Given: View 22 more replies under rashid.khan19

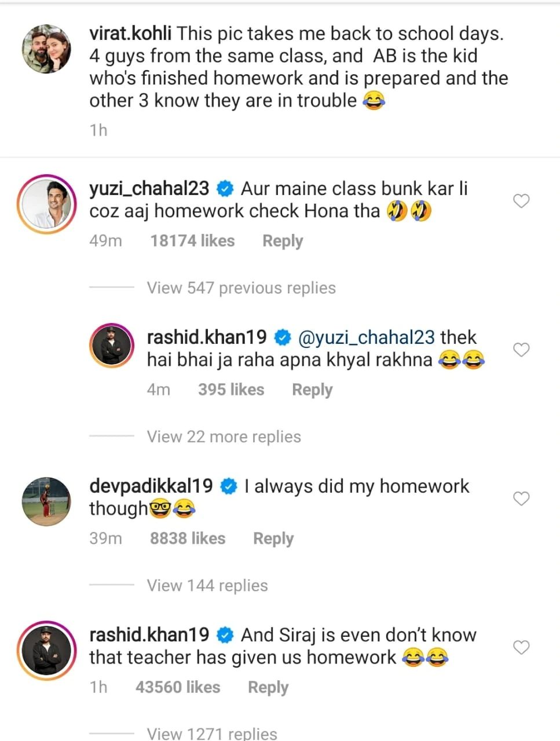Looking at the screenshot, I should [x=224, y=436].
